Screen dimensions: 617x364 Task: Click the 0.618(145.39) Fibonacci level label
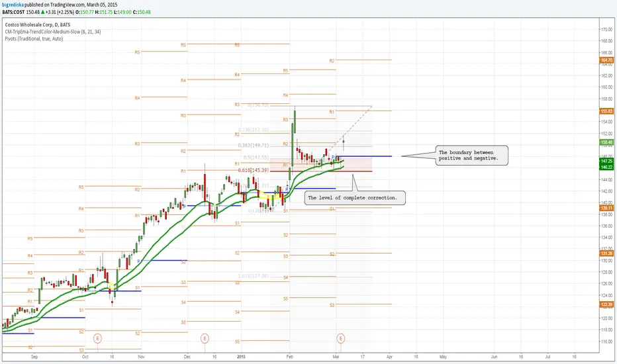click(254, 170)
